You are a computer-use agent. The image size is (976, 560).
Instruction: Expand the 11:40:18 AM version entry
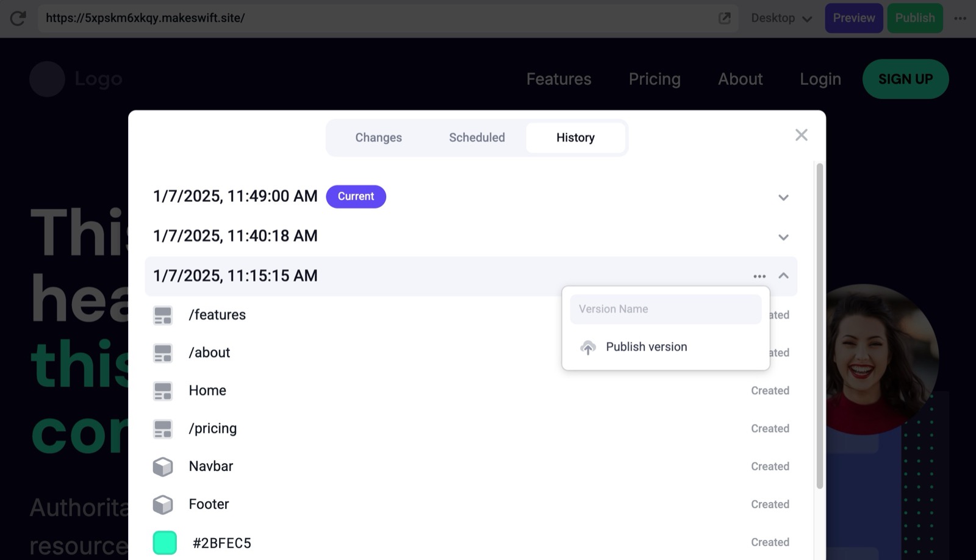click(783, 237)
